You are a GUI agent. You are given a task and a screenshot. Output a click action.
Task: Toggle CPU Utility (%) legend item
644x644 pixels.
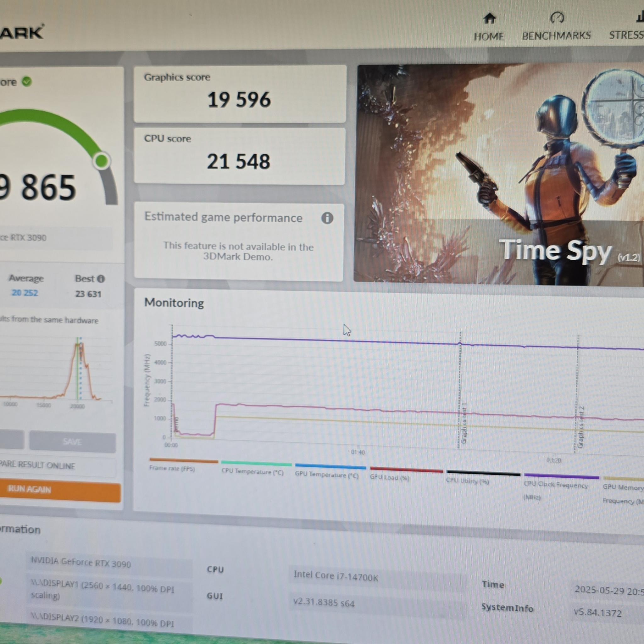tap(483, 477)
